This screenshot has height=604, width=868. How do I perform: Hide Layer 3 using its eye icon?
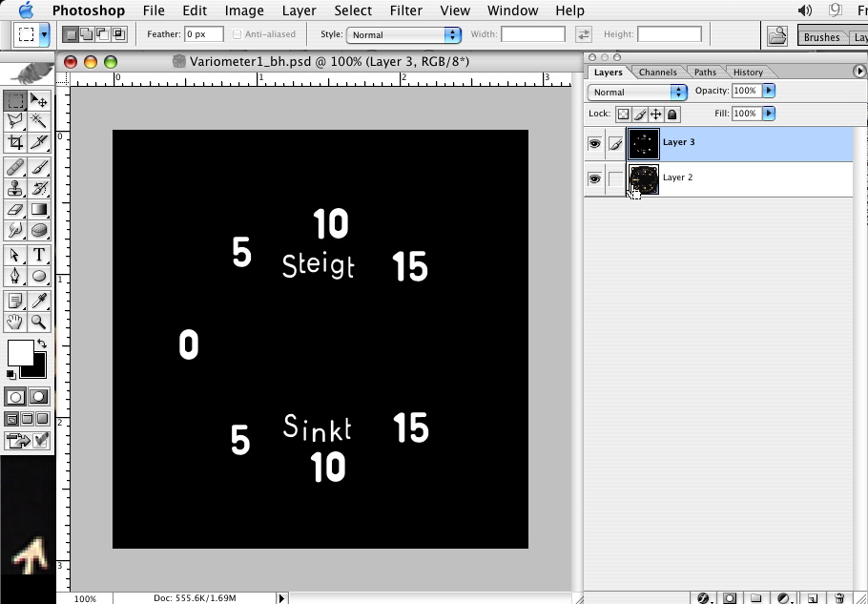pos(594,144)
